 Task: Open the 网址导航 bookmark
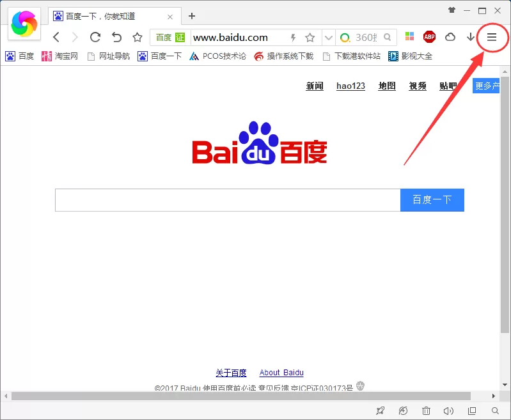(109, 56)
